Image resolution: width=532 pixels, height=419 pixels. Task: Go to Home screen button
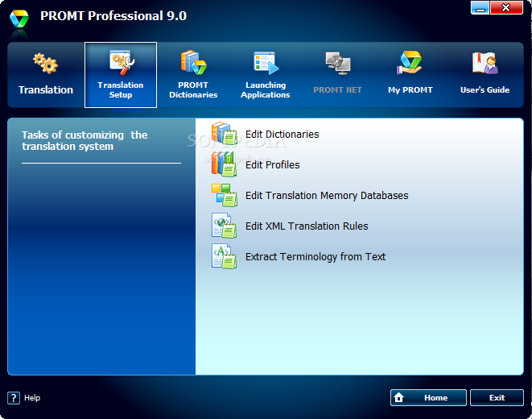point(428,397)
